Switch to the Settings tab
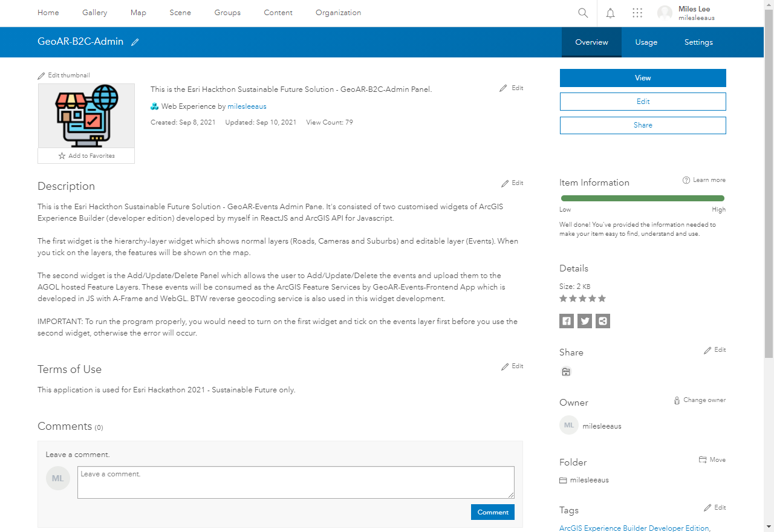774x532 pixels. pos(698,42)
